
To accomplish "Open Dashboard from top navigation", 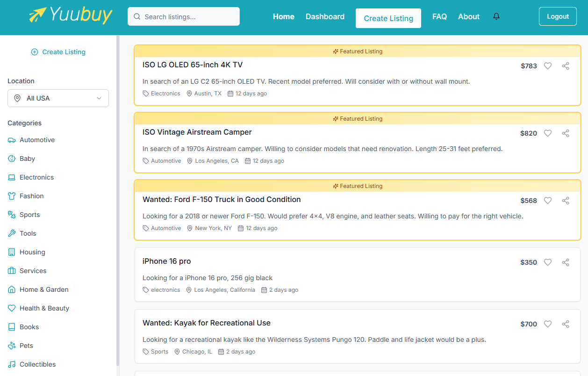I will [x=325, y=16].
